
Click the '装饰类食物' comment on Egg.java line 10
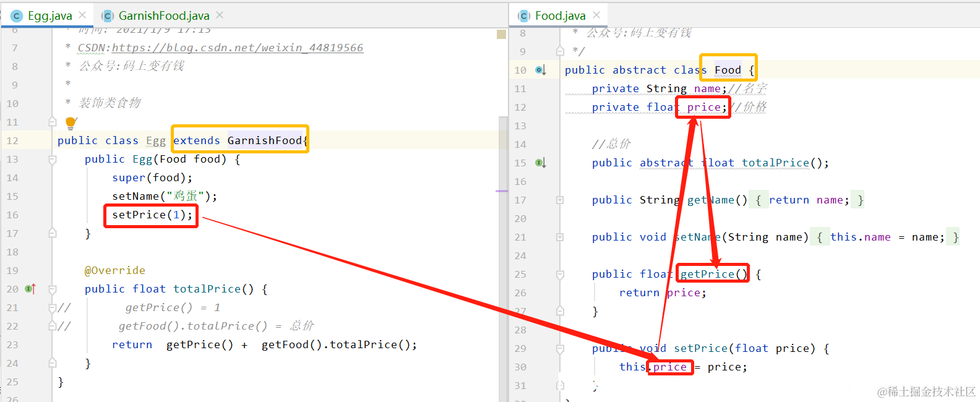(110, 103)
